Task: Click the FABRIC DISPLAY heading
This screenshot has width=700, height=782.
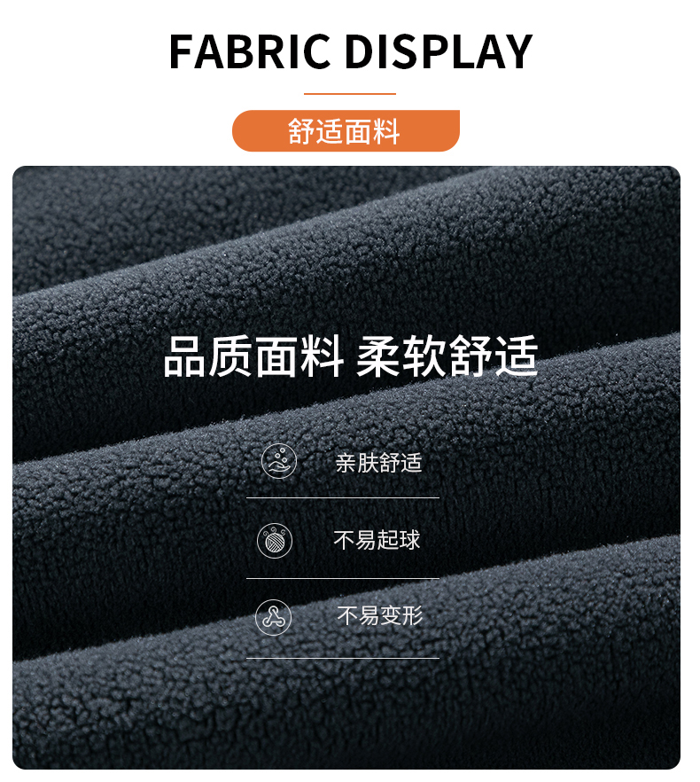Action: (x=351, y=51)
